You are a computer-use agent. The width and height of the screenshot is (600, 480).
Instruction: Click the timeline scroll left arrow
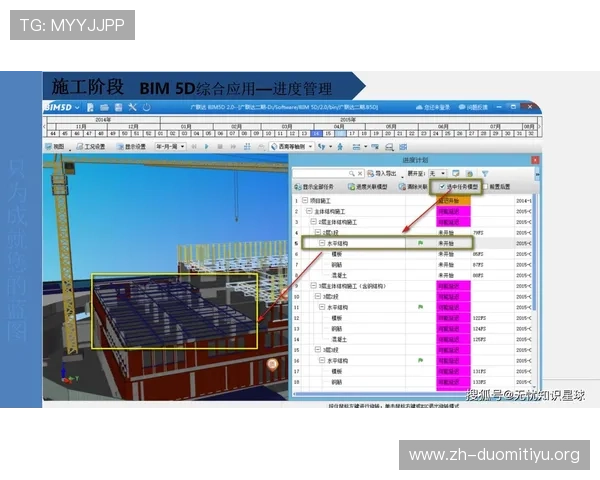[44, 126]
